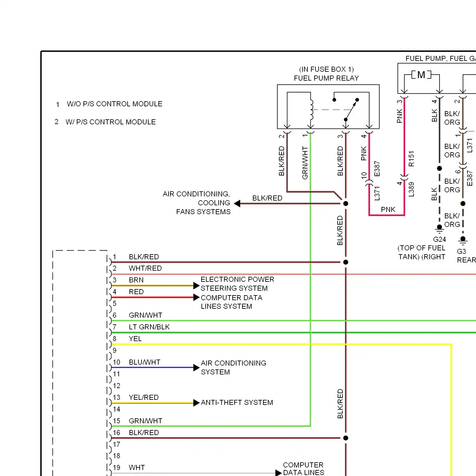Click the G24 ground symbol
The image size is (476, 476).
(x=440, y=229)
